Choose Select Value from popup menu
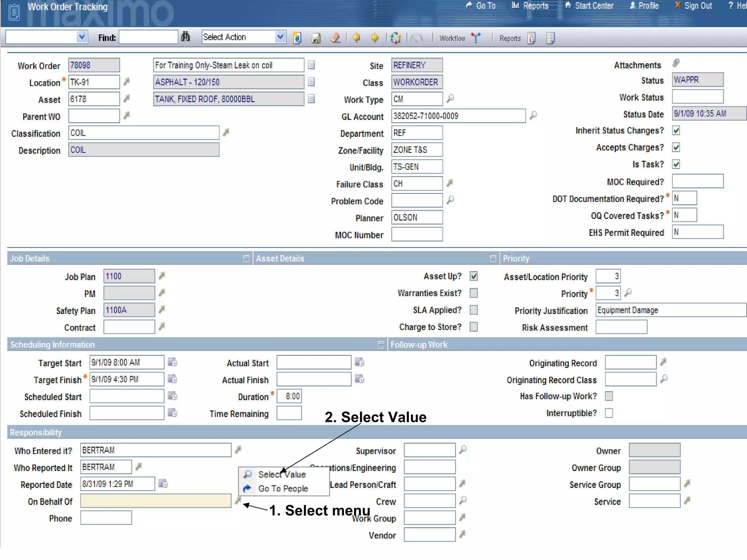This screenshot has width=747, height=560. tap(282, 474)
